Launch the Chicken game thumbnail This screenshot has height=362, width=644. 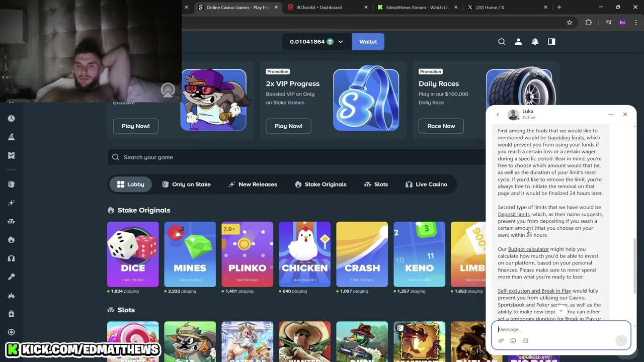305,254
